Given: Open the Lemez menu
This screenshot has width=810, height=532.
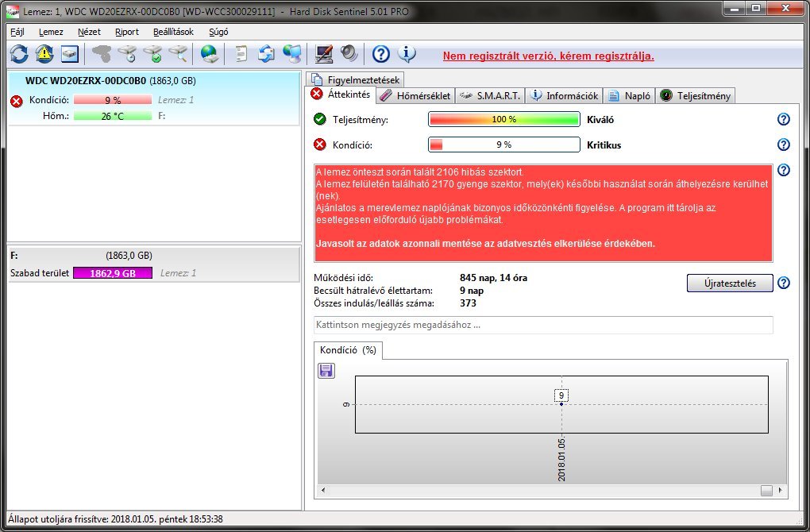Looking at the screenshot, I should [51, 32].
